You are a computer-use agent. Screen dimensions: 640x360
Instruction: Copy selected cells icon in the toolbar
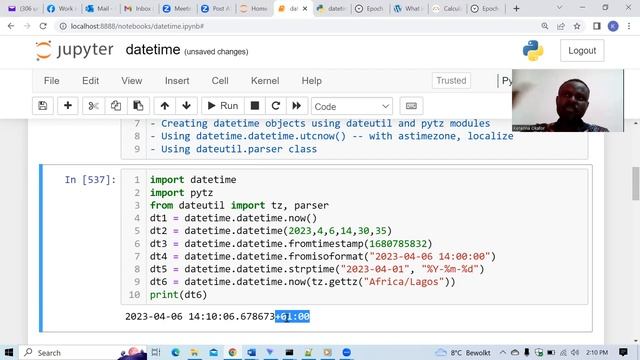tap(116, 106)
